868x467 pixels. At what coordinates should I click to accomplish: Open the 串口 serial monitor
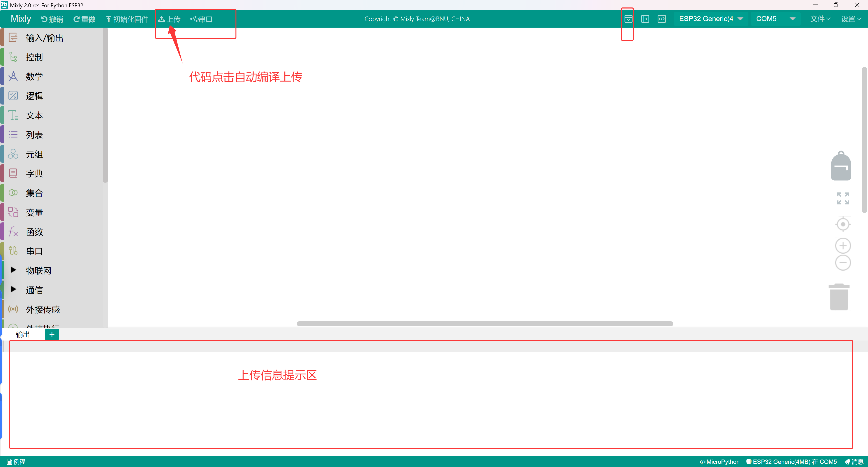[201, 19]
